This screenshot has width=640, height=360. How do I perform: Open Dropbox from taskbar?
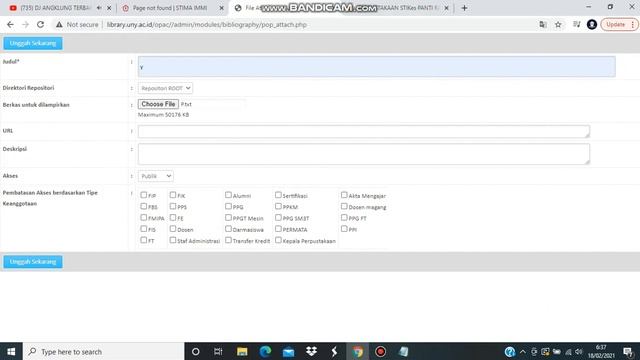coord(311,351)
